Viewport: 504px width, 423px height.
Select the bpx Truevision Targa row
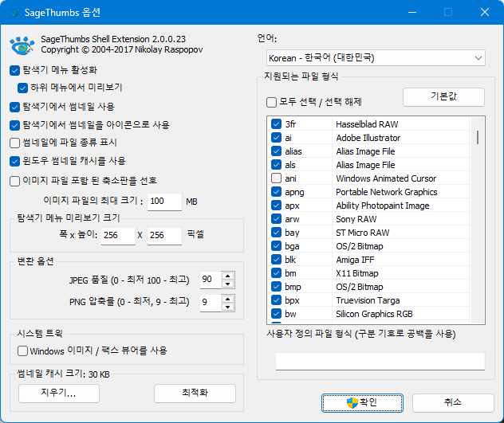pyautogui.click(x=368, y=300)
